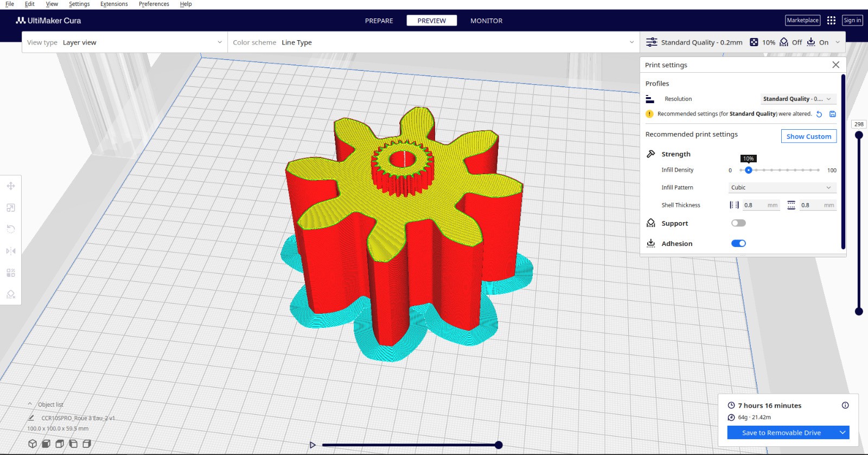Open the apps grid icon
This screenshot has height=455, width=868.
pos(831,21)
